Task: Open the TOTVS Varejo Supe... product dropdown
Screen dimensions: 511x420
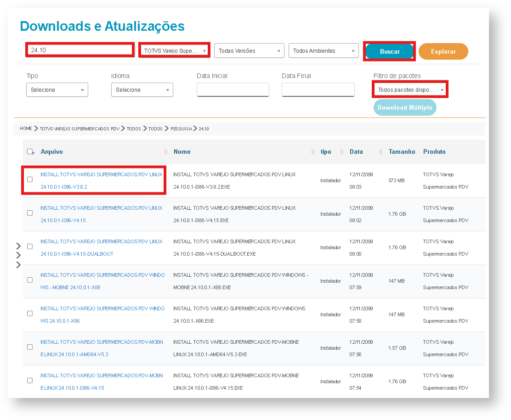Action: click(x=174, y=50)
